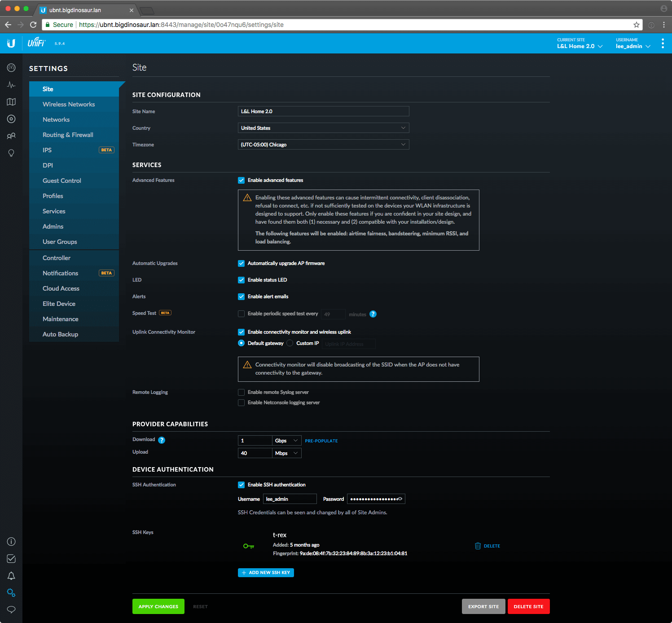The height and width of the screenshot is (623, 672).
Task: Expand the Country dropdown
Action: (x=323, y=128)
